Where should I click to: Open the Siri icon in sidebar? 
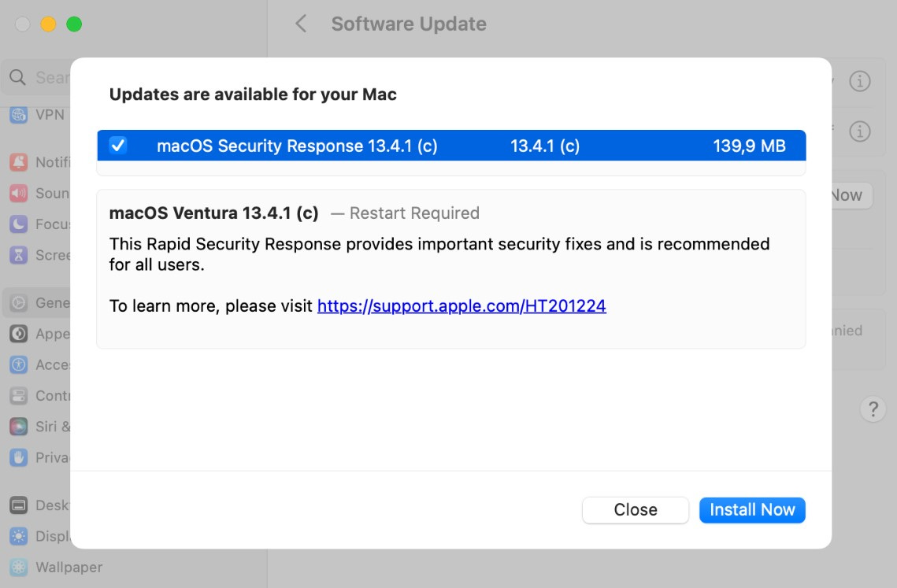click(18, 426)
